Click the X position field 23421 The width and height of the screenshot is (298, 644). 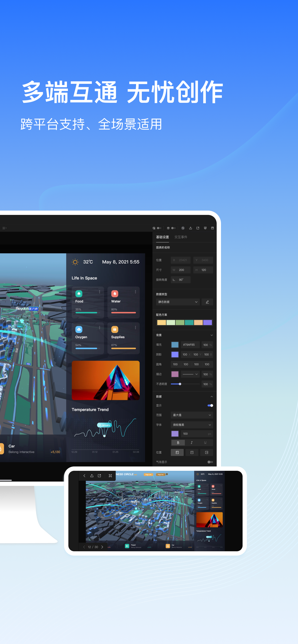click(x=181, y=260)
